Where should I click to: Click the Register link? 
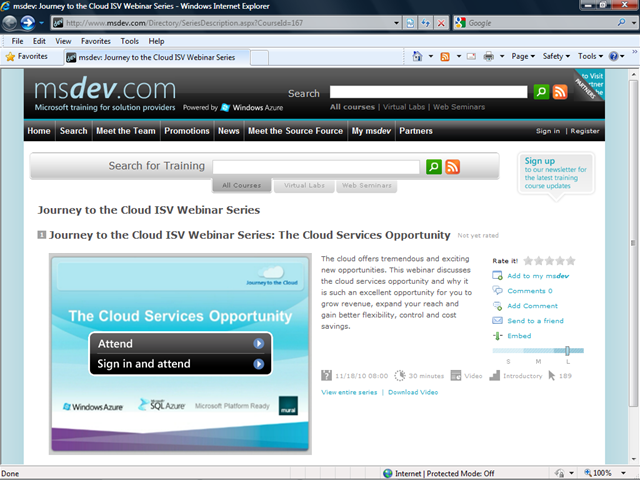[585, 131]
